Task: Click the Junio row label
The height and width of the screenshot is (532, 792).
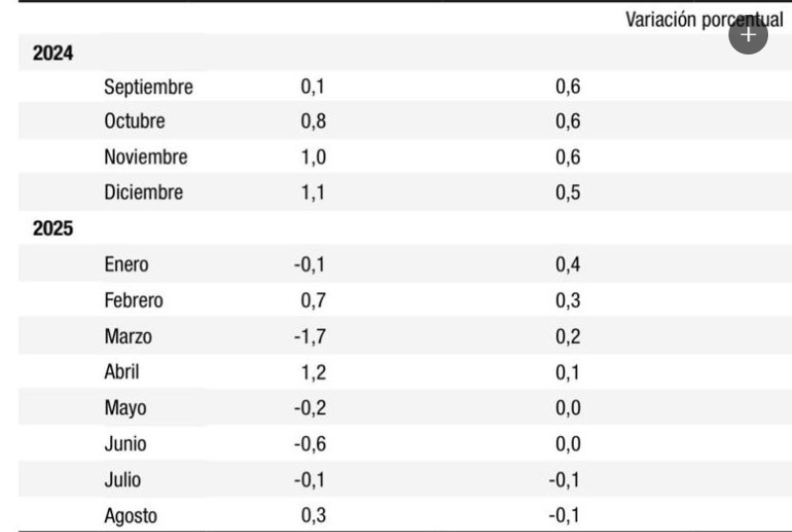Action: (126, 444)
